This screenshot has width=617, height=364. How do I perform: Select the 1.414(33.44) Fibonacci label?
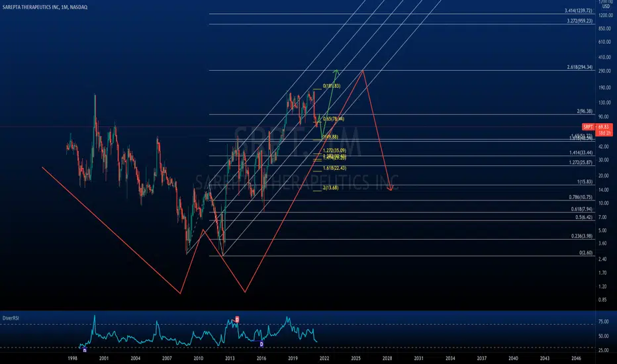pos(581,153)
